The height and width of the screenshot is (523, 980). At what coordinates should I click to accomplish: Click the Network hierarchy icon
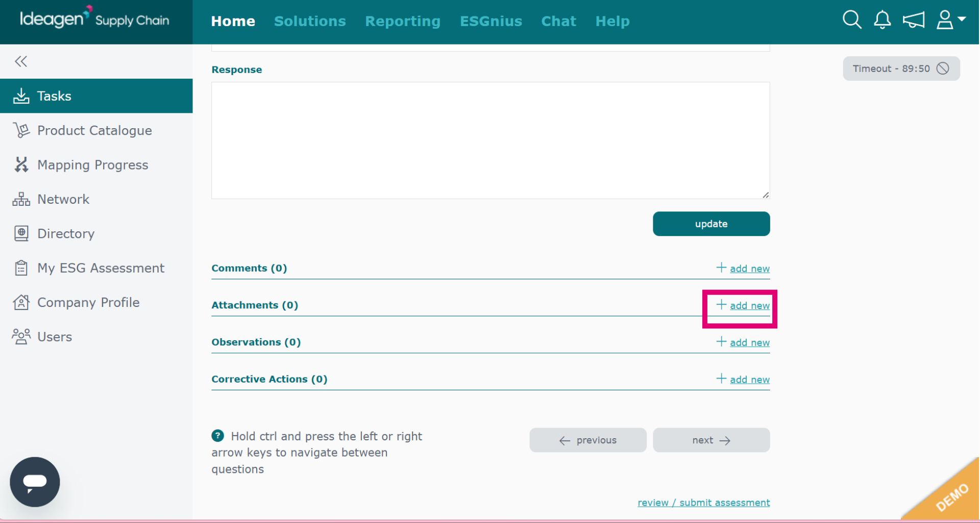tap(21, 199)
